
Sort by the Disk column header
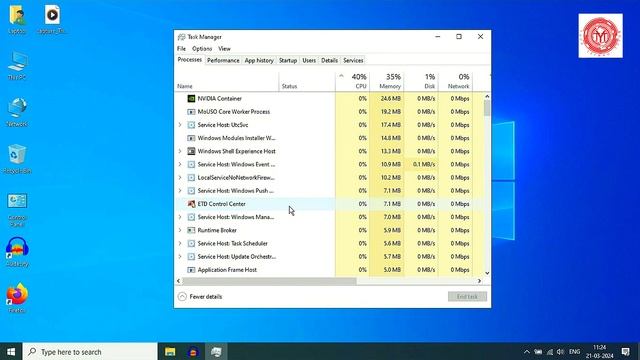click(421, 81)
